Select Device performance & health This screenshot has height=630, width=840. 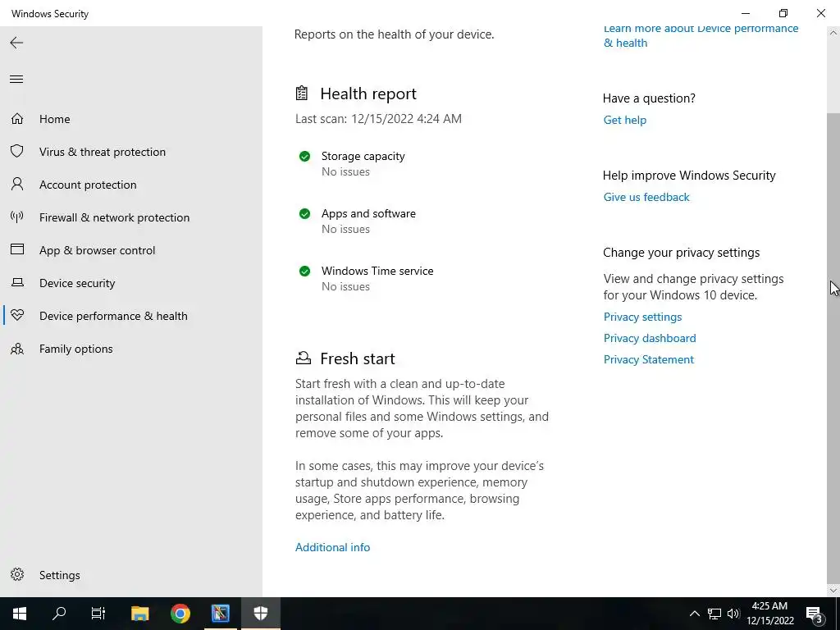(113, 316)
